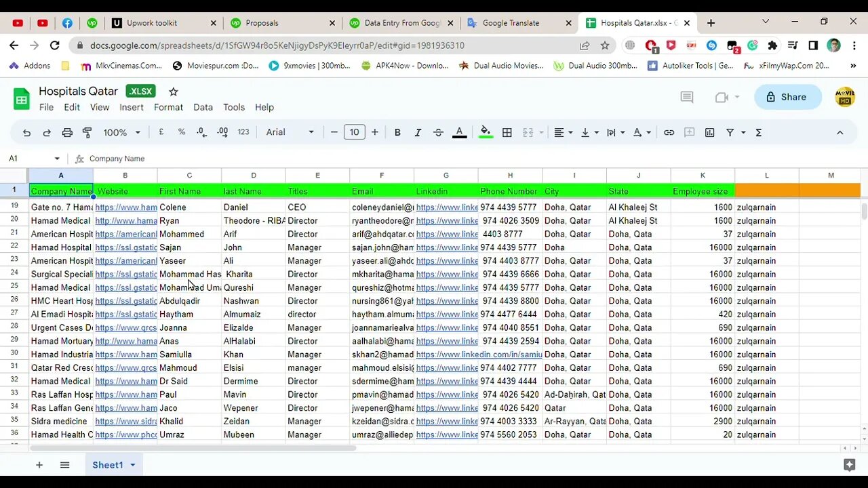Decrease font size with minus button
The image size is (868, 488).
tap(334, 133)
